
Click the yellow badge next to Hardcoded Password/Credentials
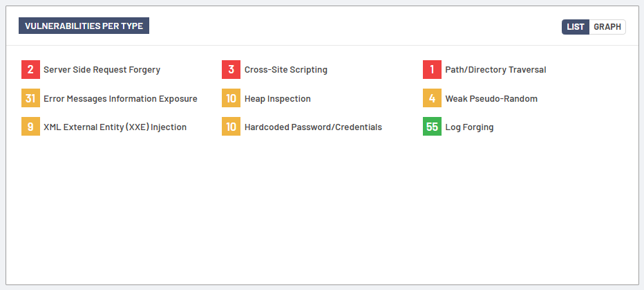[231, 127]
